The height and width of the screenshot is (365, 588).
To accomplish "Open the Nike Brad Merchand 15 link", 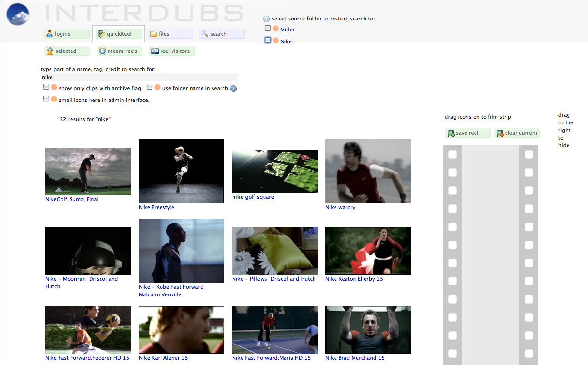I will pyautogui.click(x=355, y=358).
